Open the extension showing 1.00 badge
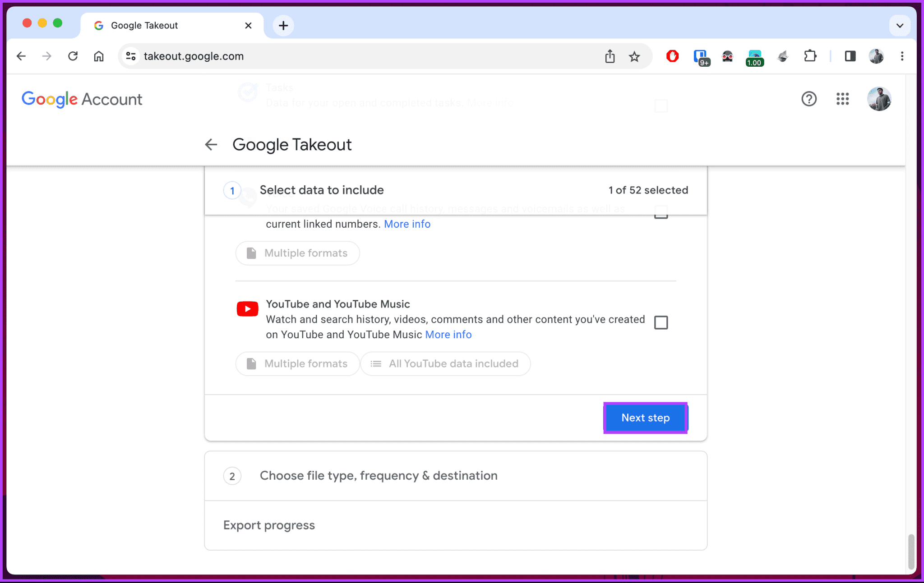 click(755, 58)
